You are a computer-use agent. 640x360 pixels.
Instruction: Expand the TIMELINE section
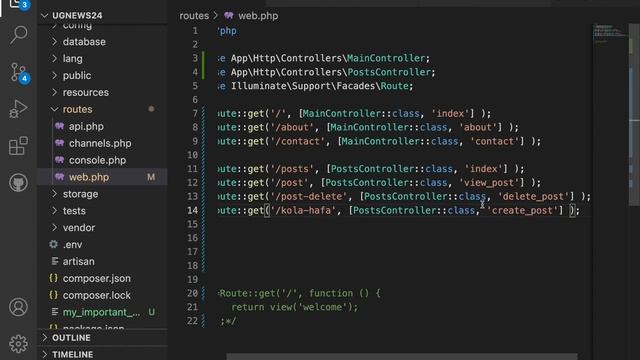45,354
